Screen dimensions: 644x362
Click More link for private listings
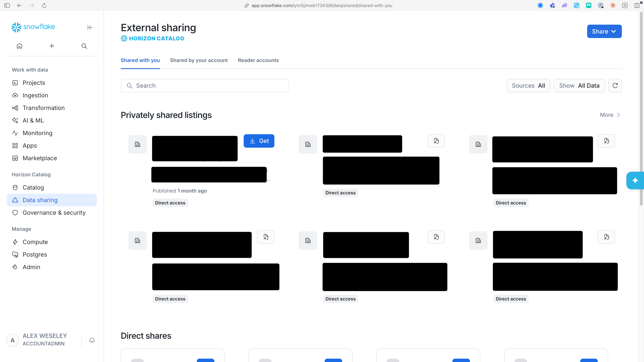click(x=610, y=115)
